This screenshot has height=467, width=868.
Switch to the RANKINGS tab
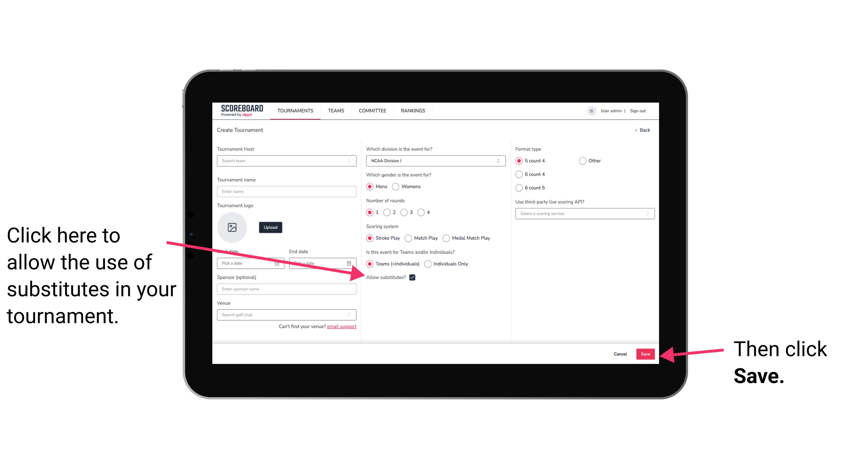click(413, 110)
